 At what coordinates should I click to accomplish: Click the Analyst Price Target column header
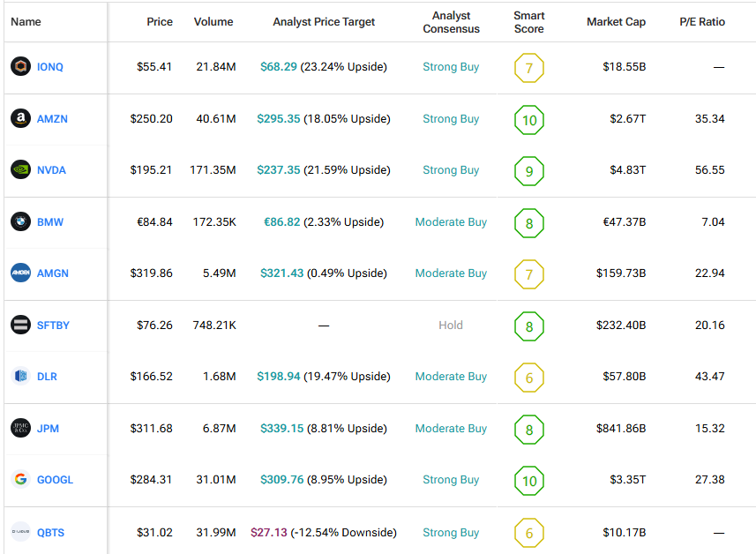click(x=324, y=22)
